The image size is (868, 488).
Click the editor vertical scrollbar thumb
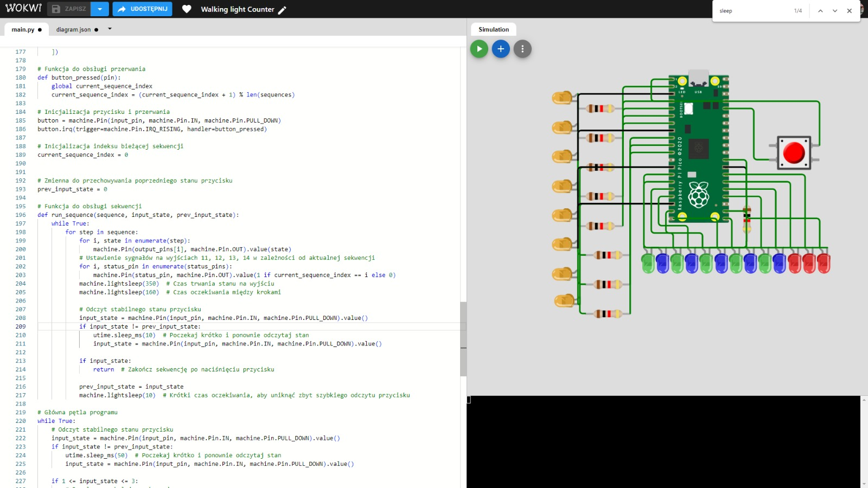(x=463, y=339)
